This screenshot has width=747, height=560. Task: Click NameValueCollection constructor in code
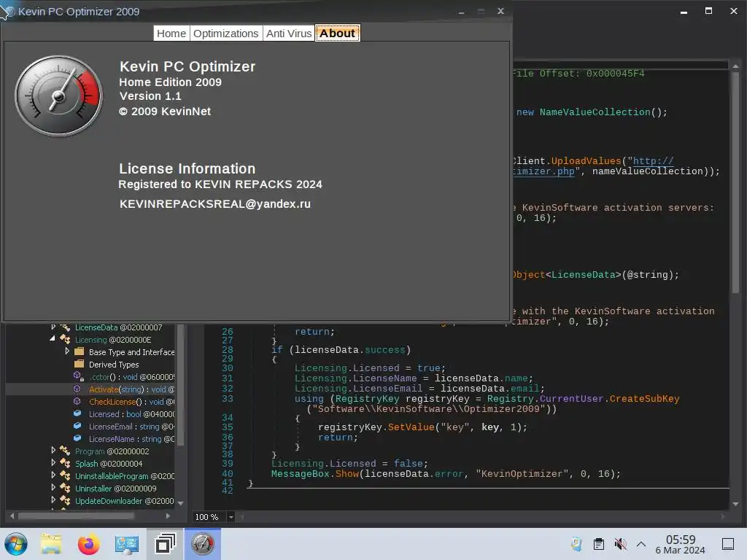[x=595, y=112]
